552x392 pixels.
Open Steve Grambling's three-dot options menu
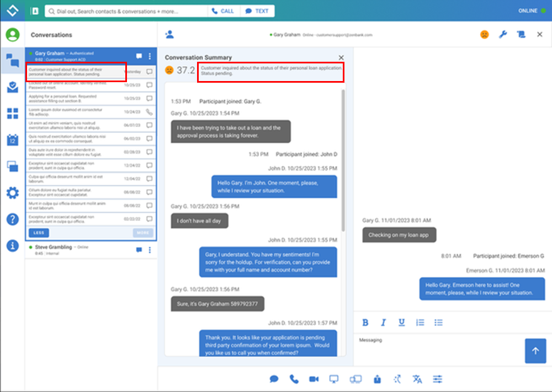(150, 250)
